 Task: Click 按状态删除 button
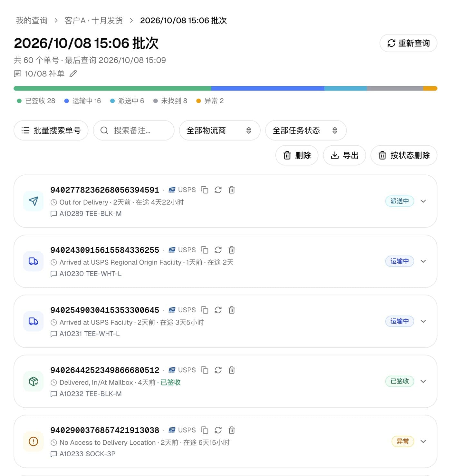tap(404, 155)
